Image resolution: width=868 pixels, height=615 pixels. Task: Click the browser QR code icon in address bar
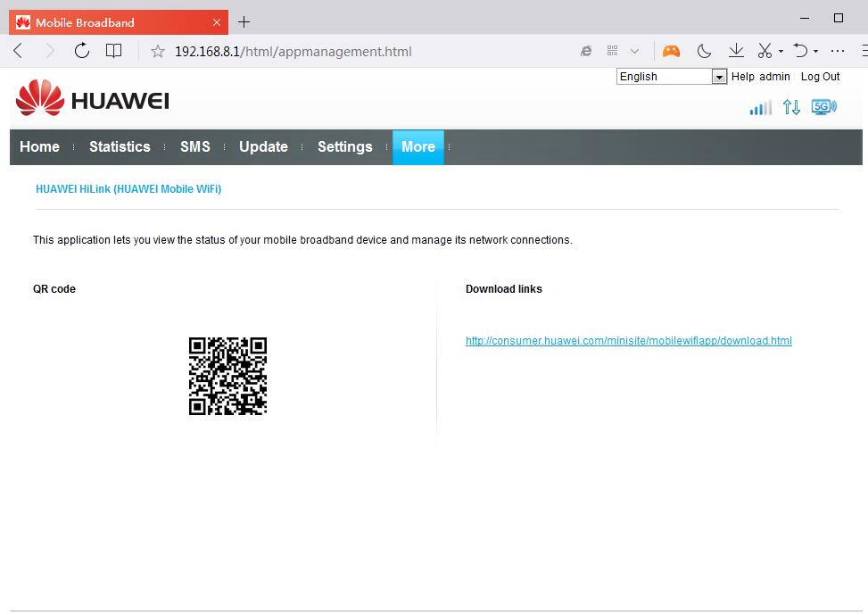(612, 51)
